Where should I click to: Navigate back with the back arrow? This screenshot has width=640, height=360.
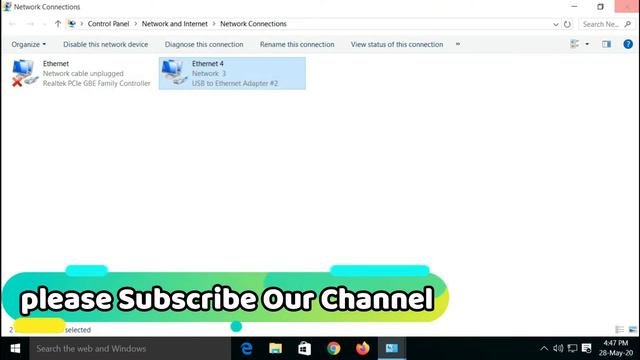click(x=12, y=24)
